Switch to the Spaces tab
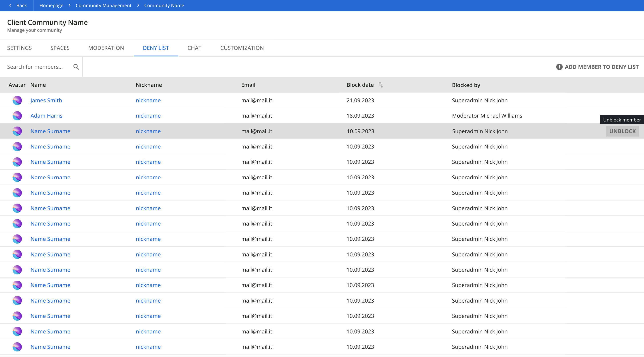Screen dimensions: 644x357 pyautogui.click(x=60, y=48)
